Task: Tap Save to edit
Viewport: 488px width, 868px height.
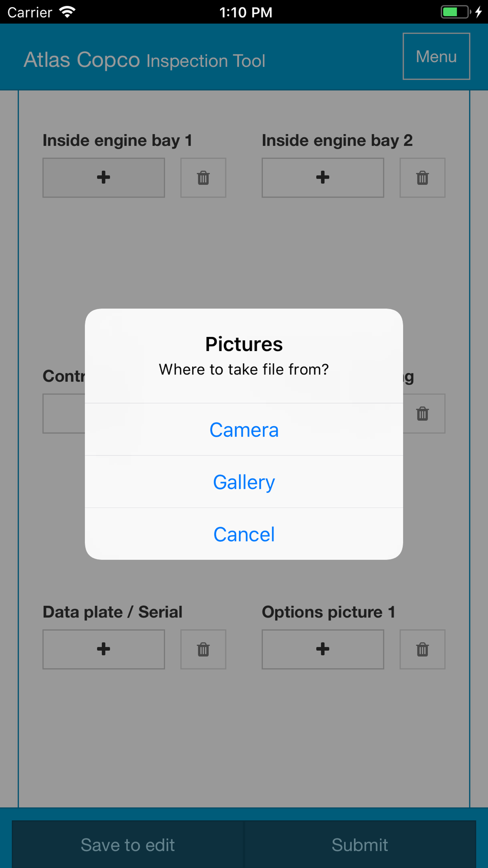Action: (x=127, y=845)
